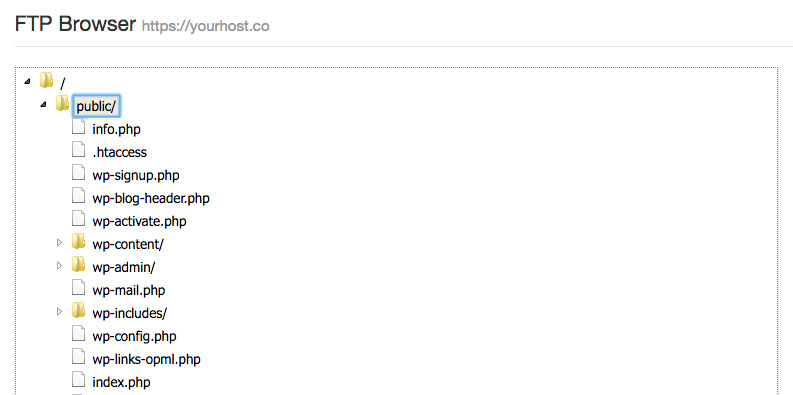Click the wp-config.php file icon
Image resolution: width=793 pixels, height=395 pixels.
pyautogui.click(x=78, y=334)
